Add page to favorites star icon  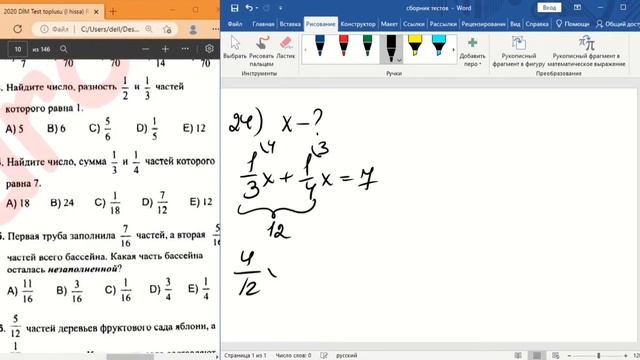pos(167,29)
